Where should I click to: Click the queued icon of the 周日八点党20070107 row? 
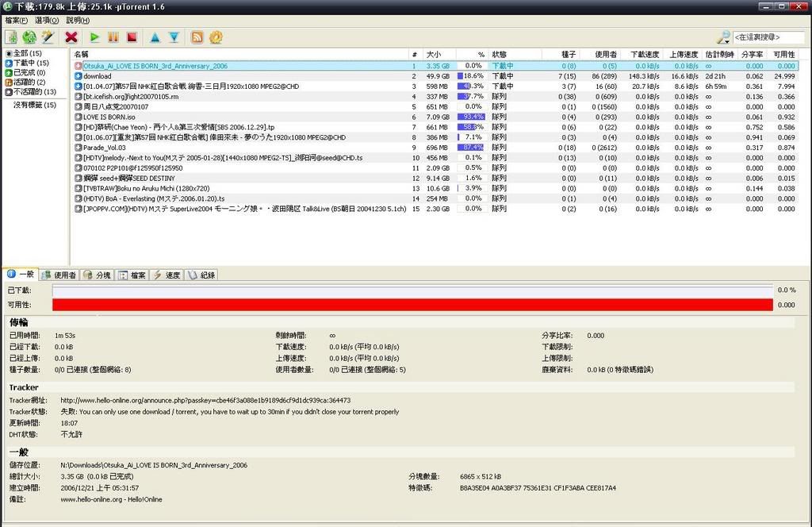tap(79, 106)
